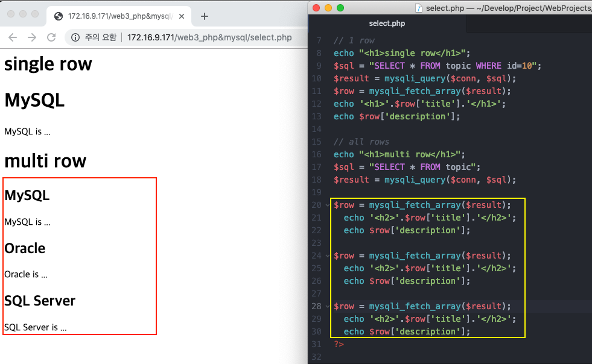Click the 'SQL Server' heading in browser
Image resolution: width=592 pixels, height=364 pixels.
tap(40, 301)
